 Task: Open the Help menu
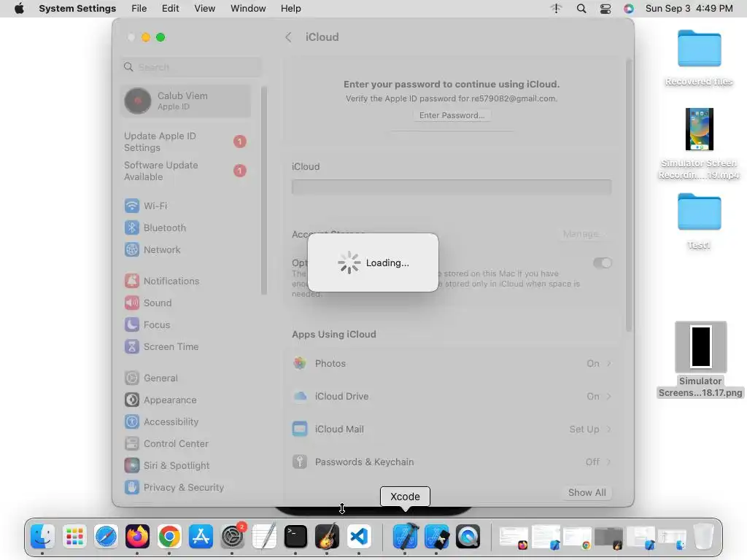290,9
